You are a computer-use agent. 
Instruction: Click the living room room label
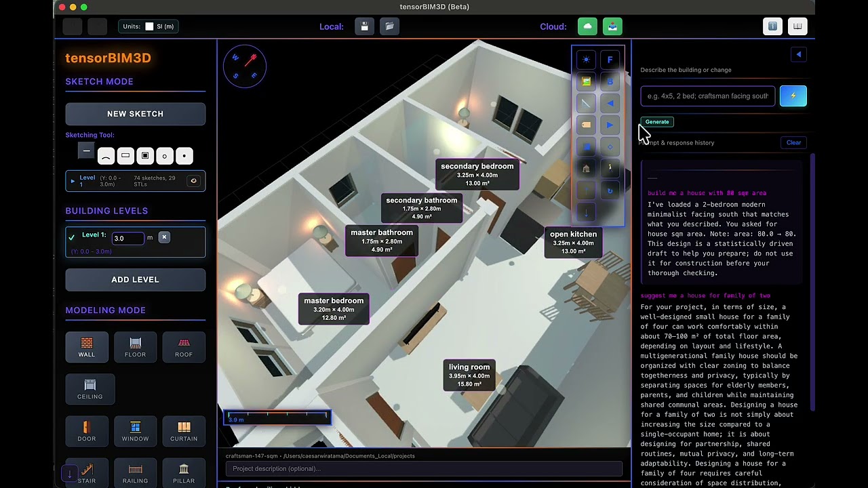point(469,375)
